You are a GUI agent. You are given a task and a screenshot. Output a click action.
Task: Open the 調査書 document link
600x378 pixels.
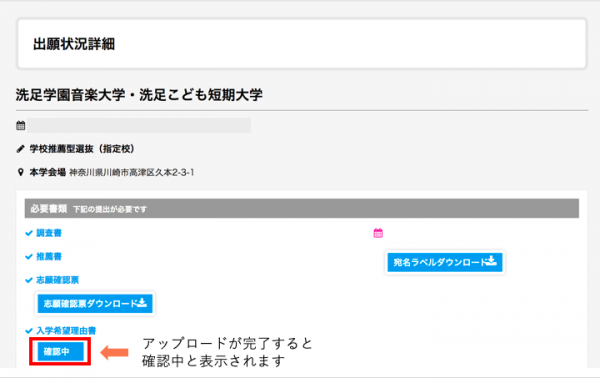(x=49, y=233)
